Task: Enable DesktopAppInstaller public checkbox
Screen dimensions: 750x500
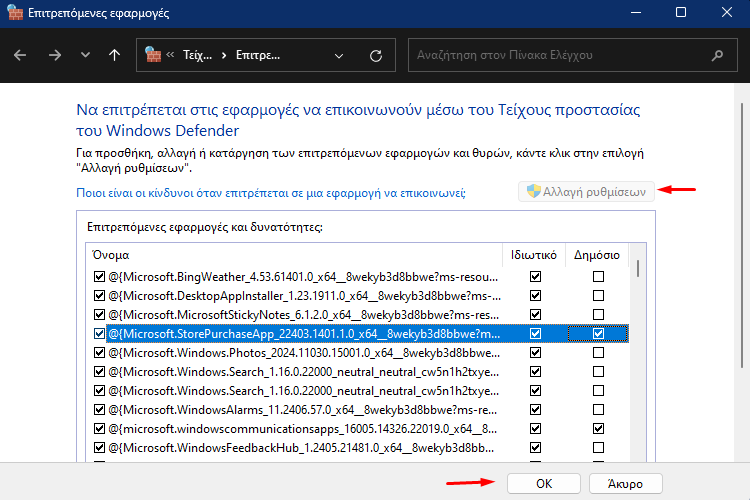Action: pos(598,296)
